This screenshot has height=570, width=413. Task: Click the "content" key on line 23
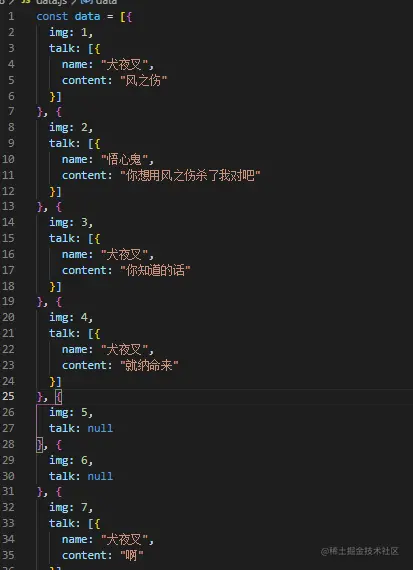(x=84, y=365)
